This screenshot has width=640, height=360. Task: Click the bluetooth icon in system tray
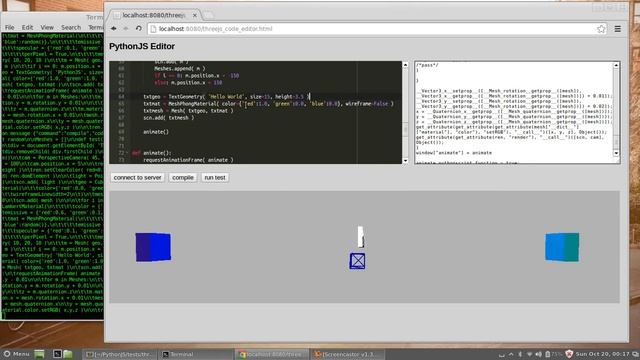click(x=520, y=354)
